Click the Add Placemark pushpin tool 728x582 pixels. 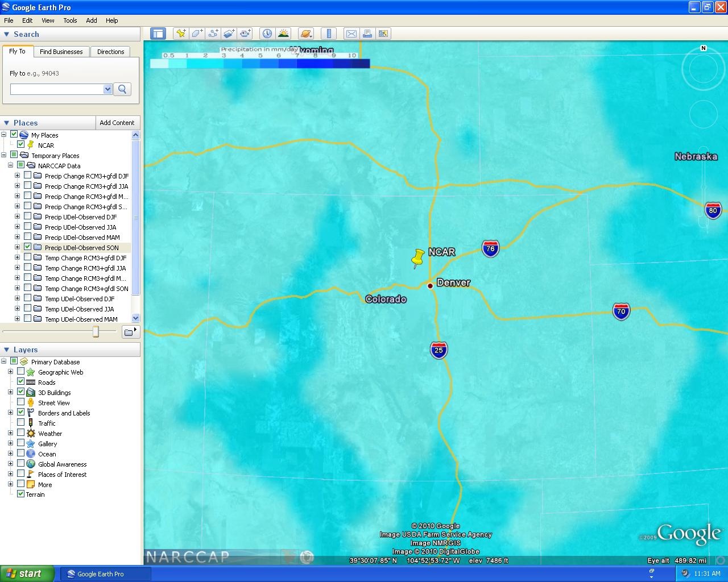181,34
